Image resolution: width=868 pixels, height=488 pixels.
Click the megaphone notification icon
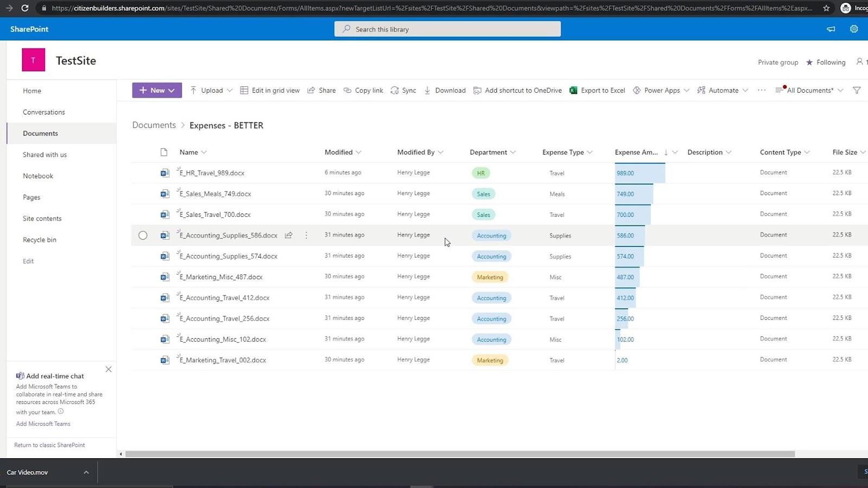831,29
